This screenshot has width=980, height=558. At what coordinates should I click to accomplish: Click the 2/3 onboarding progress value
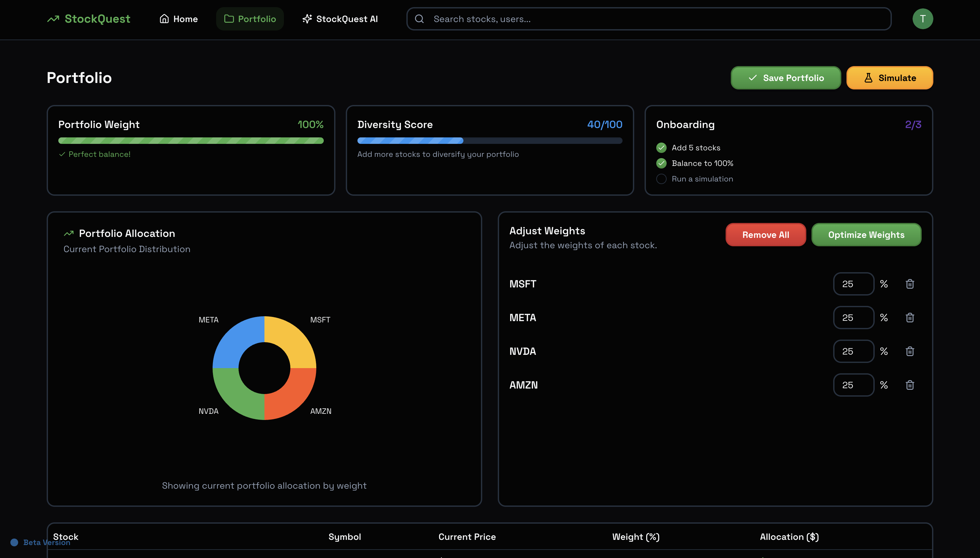click(x=913, y=124)
